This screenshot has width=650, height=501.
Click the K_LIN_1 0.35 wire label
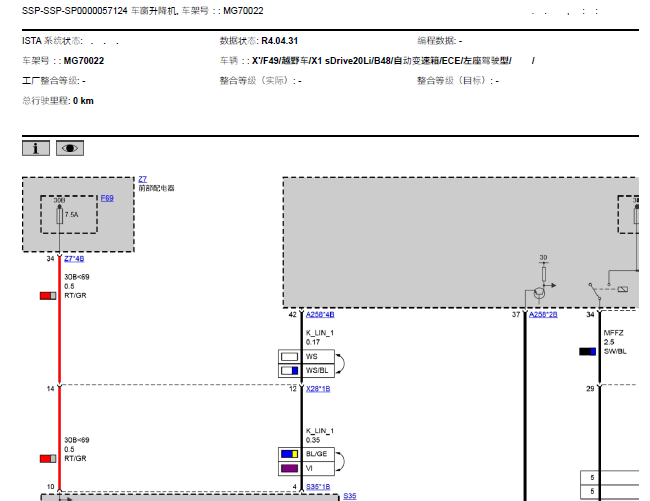click(320, 436)
